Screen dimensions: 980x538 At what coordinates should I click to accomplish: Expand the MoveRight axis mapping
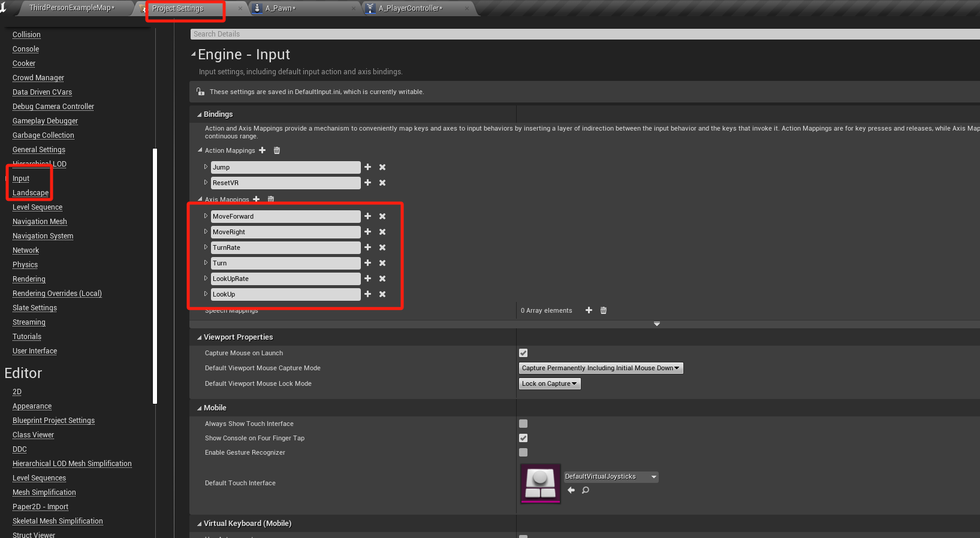coord(206,232)
